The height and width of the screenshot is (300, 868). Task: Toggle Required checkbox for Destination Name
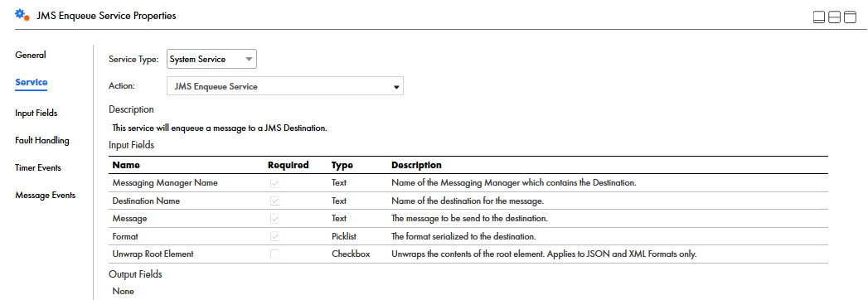point(275,201)
